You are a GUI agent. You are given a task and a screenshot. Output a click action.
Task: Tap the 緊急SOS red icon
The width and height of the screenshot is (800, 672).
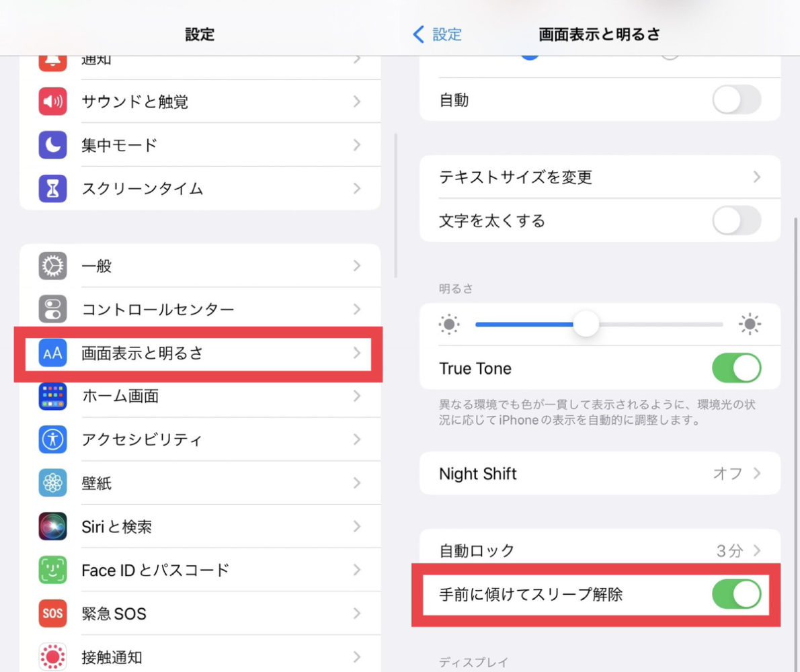click(x=52, y=614)
